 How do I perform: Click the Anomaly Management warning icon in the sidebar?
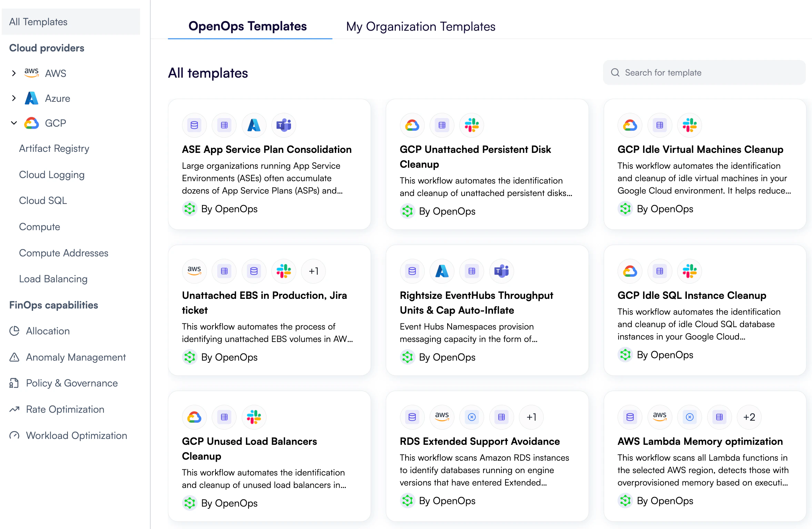(14, 357)
